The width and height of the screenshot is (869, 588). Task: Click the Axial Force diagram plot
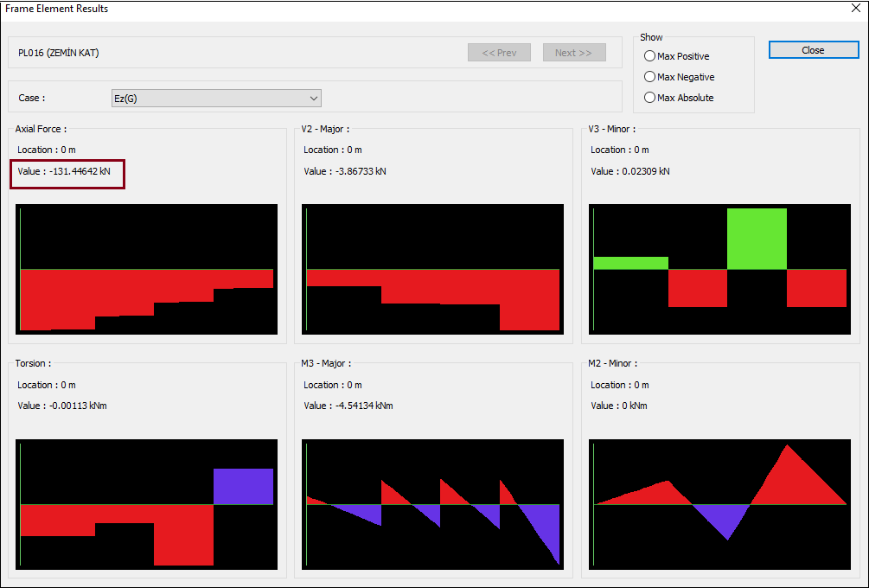pyautogui.click(x=146, y=268)
